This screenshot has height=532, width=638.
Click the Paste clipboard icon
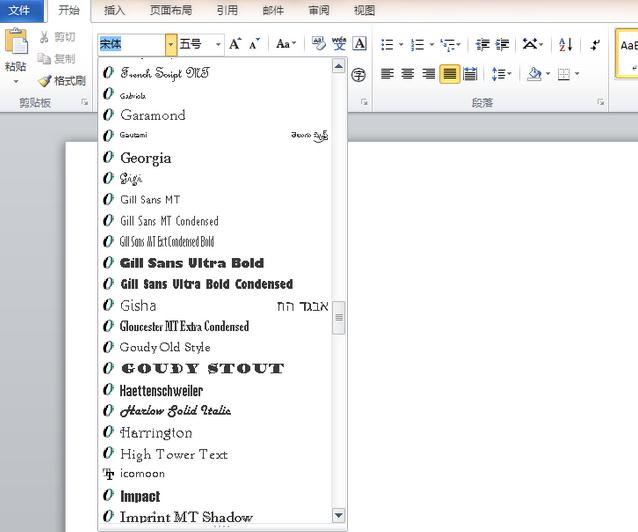pos(16,41)
